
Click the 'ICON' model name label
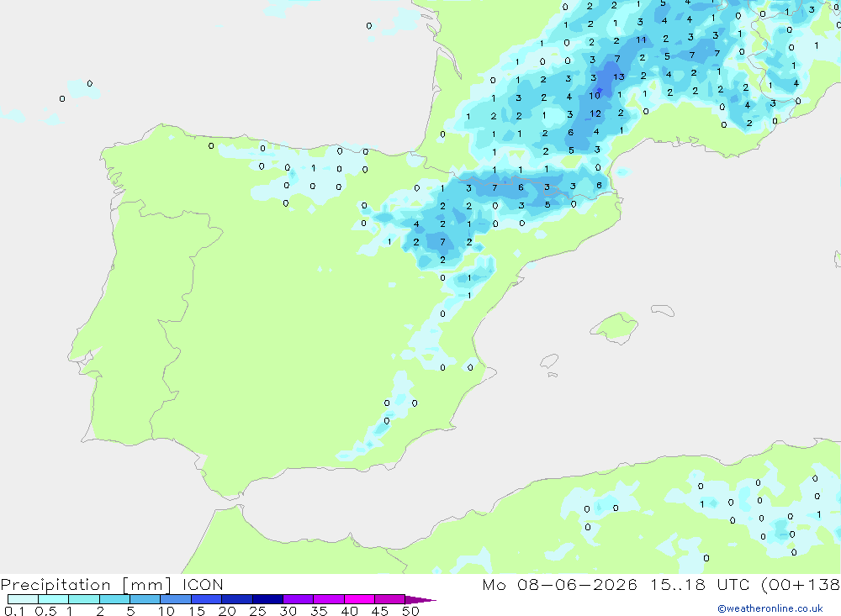click(203, 585)
